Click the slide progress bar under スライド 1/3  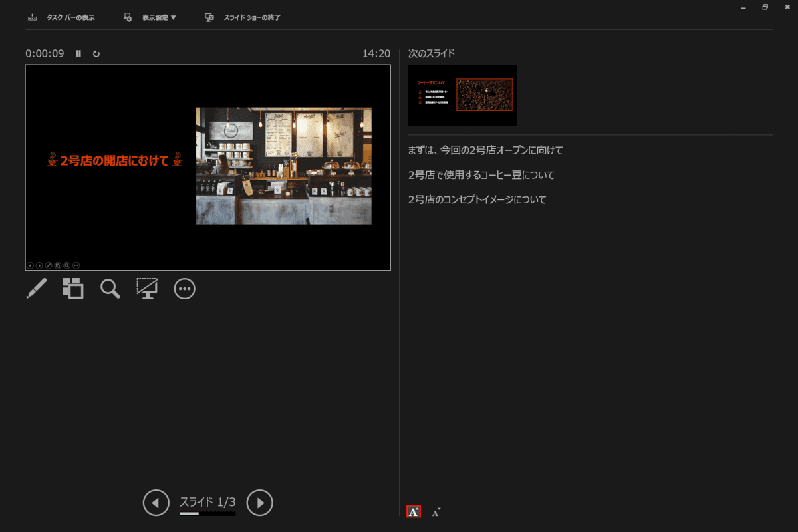pyautogui.click(x=207, y=513)
